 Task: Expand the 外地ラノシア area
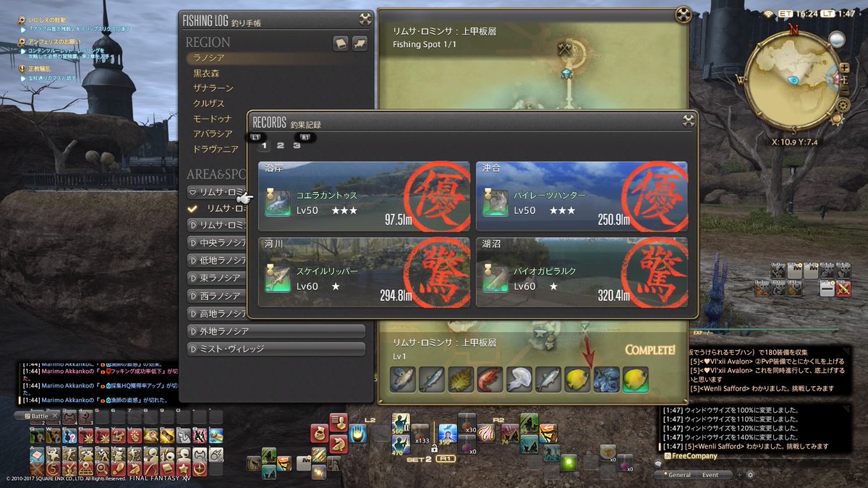tap(276, 331)
